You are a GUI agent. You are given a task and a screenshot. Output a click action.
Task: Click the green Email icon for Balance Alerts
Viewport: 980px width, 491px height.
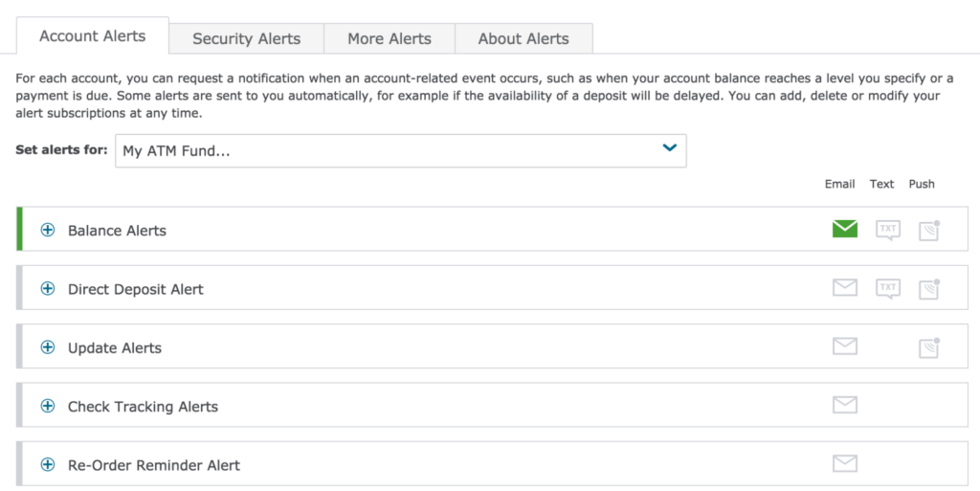(845, 229)
